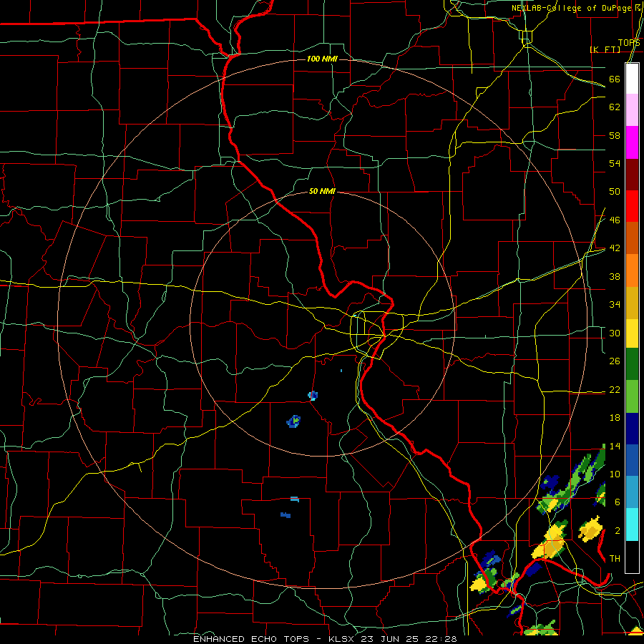
Task: Pick the dark red swatch on the color scale
Action: (x=632, y=175)
